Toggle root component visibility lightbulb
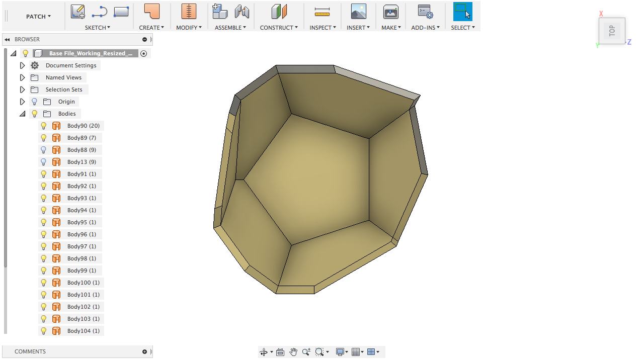644x359 pixels. coord(26,53)
